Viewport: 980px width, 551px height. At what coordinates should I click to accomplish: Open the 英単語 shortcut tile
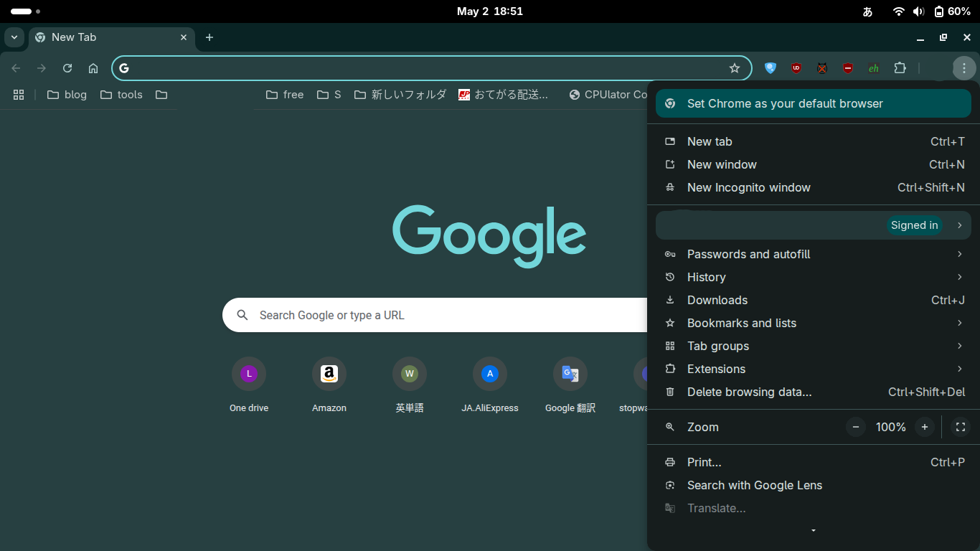point(410,386)
